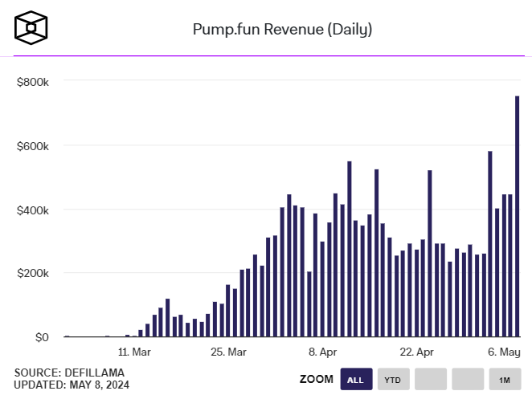Screen dimensions: 532x395
Task: Click the SOURCE: DEFILLAMA text
Action: tap(69, 373)
